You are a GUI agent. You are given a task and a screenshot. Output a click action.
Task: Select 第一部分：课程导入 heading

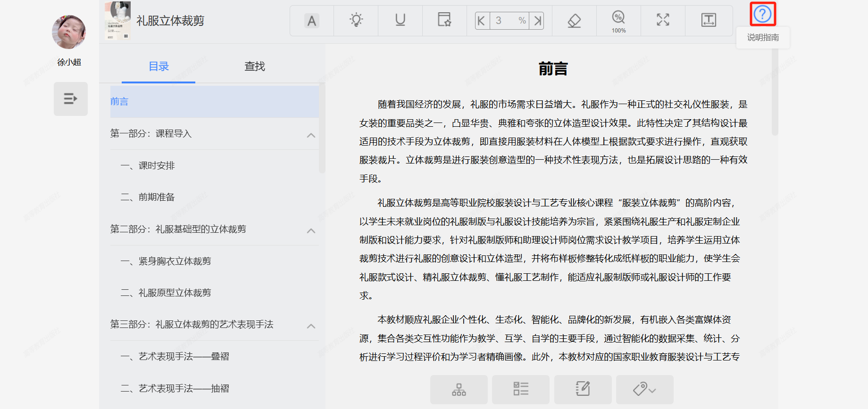[x=151, y=134]
